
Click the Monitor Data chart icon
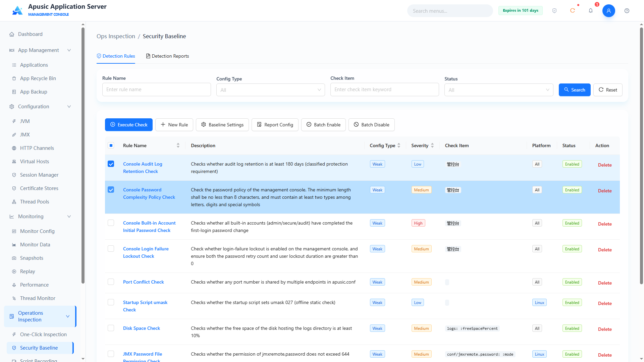(14, 245)
